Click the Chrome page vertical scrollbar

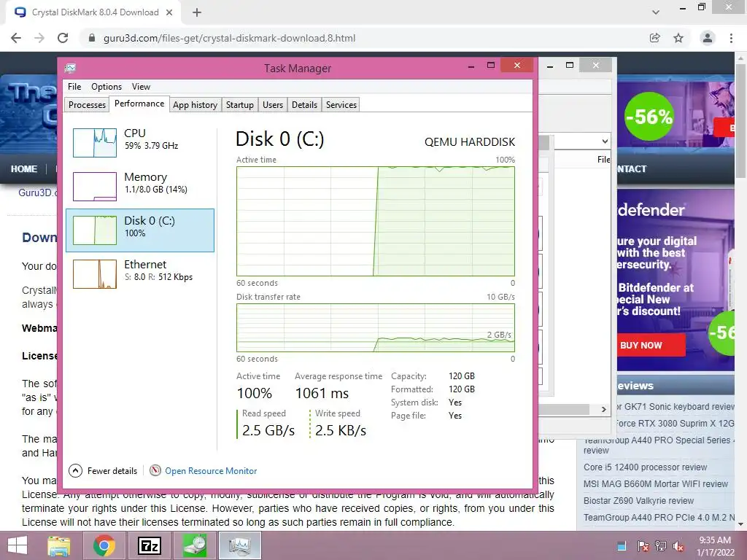point(741,122)
